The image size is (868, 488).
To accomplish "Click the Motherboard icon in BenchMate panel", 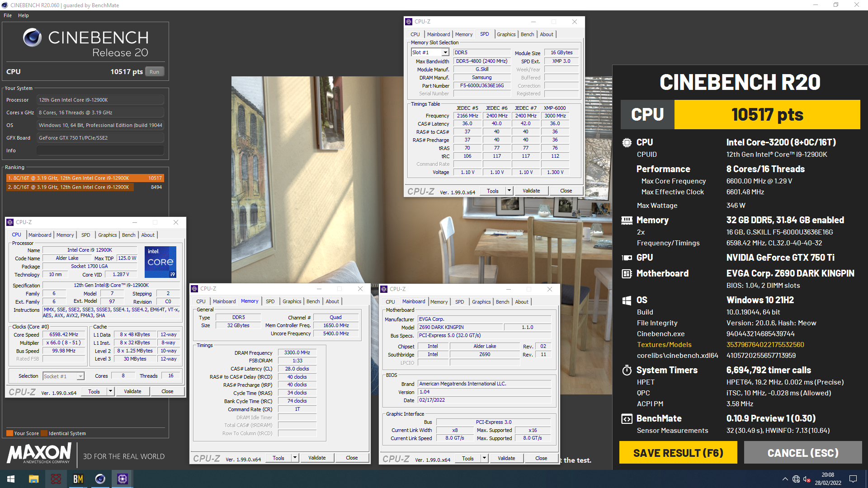I will 627,273.
